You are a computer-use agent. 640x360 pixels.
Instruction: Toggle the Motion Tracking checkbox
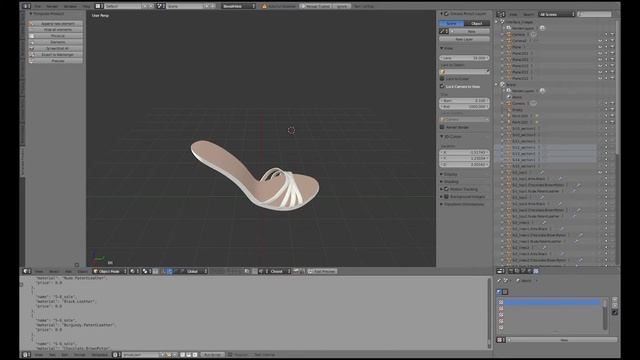447,189
